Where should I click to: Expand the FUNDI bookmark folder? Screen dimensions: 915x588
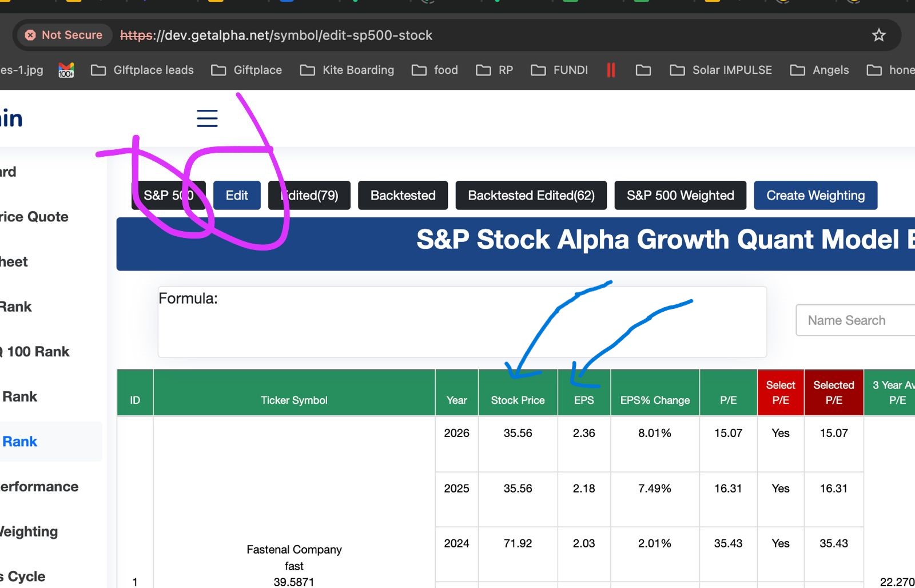point(559,70)
